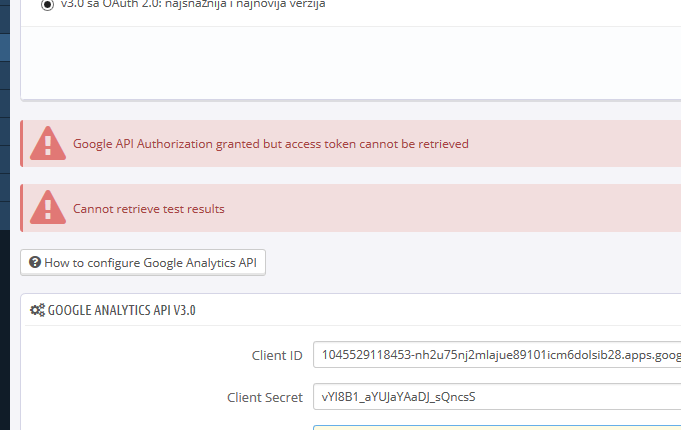The width and height of the screenshot is (681, 430).
Task: Click the question mark help icon
Action: point(35,262)
